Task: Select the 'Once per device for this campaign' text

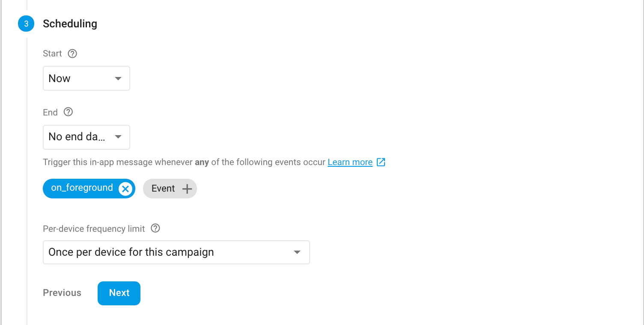Action: tap(131, 252)
